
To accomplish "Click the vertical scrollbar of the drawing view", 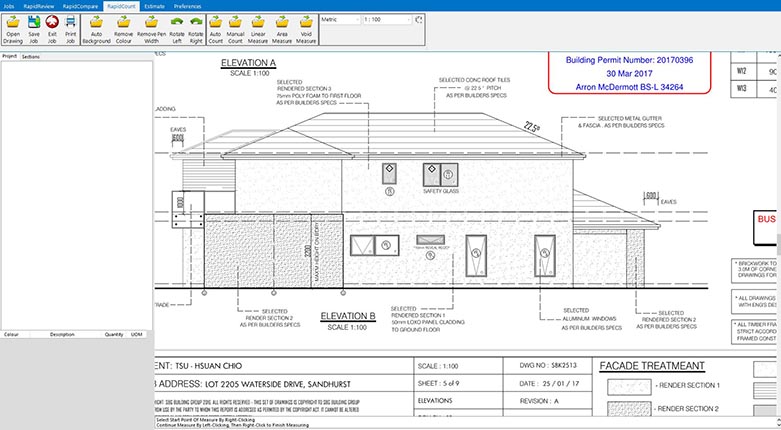I will [778, 234].
